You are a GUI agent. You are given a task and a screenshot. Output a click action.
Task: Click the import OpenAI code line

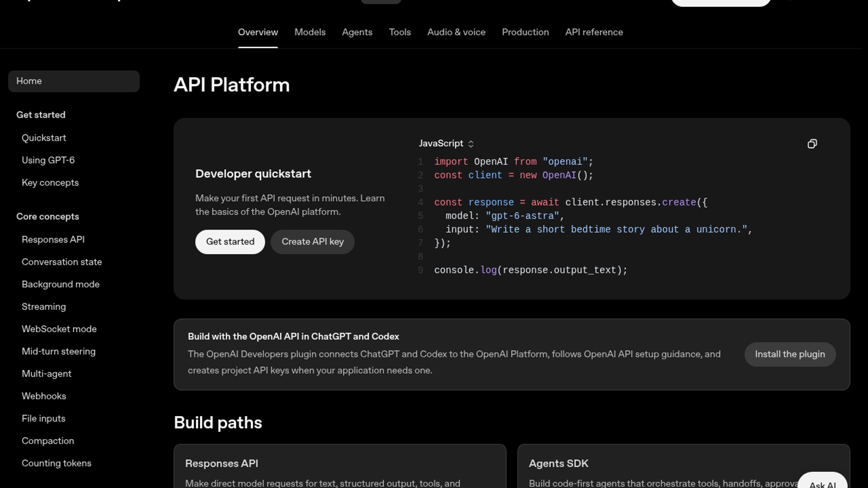tap(514, 162)
